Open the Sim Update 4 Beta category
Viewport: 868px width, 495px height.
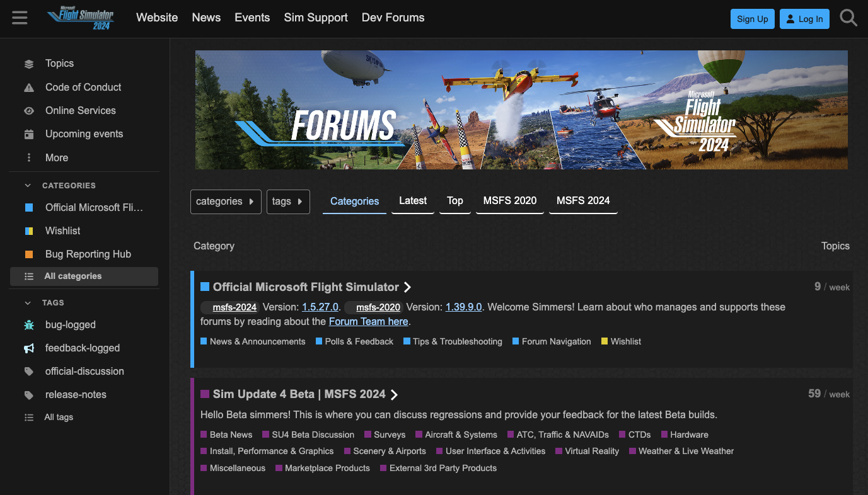click(299, 394)
